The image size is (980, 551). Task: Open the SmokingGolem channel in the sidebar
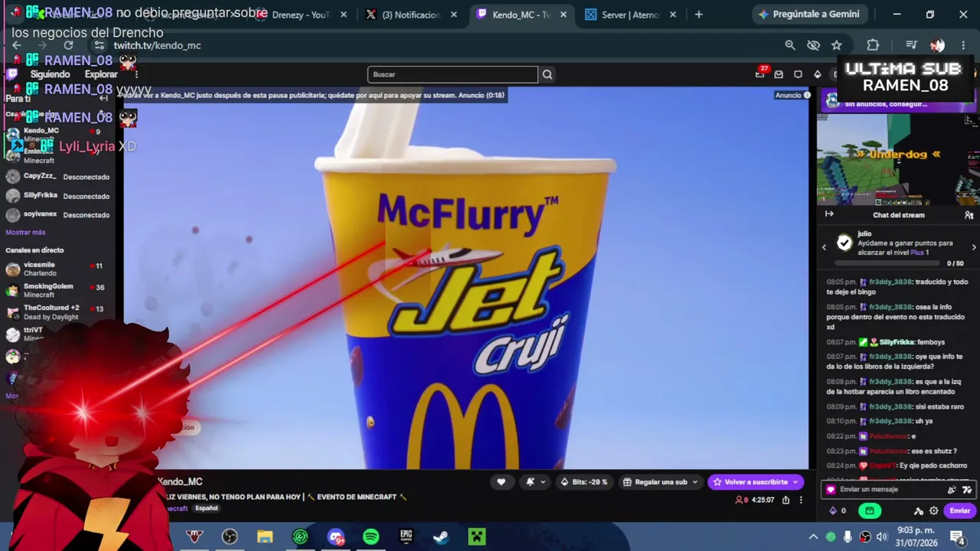click(57, 290)
